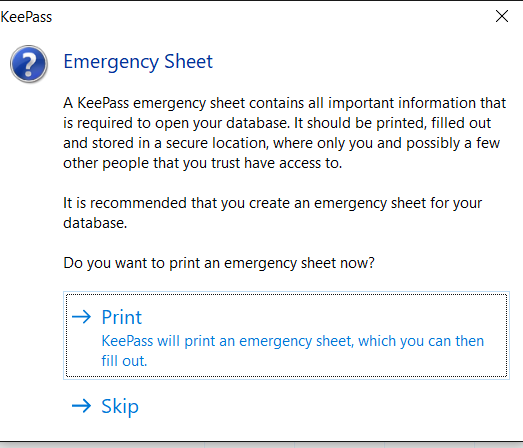Click line "and stored in a secure location"
The height and width of the screenshot is (448, 523).
coord(281,143)
